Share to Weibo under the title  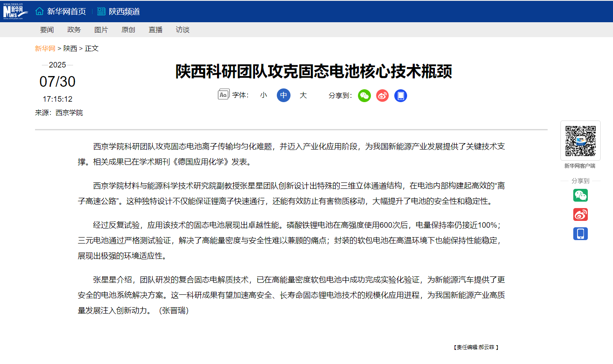tap(382, 96)
